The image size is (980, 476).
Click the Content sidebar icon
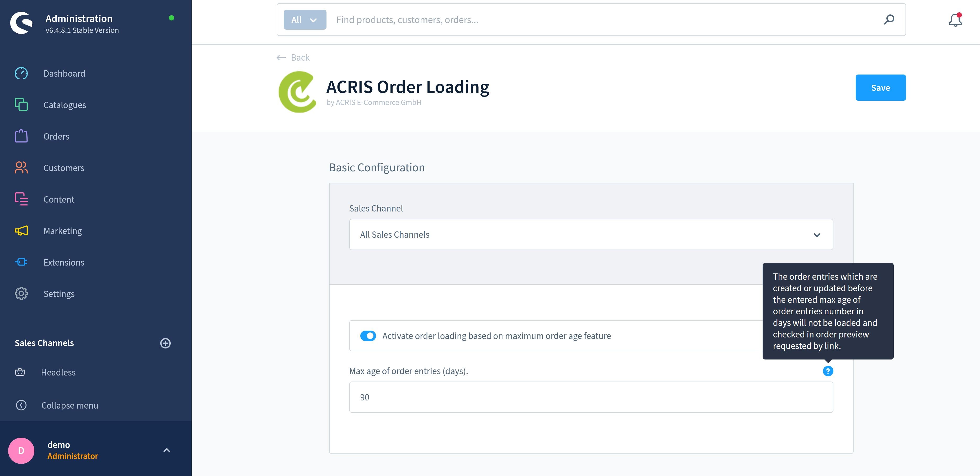tap(21, 199)
